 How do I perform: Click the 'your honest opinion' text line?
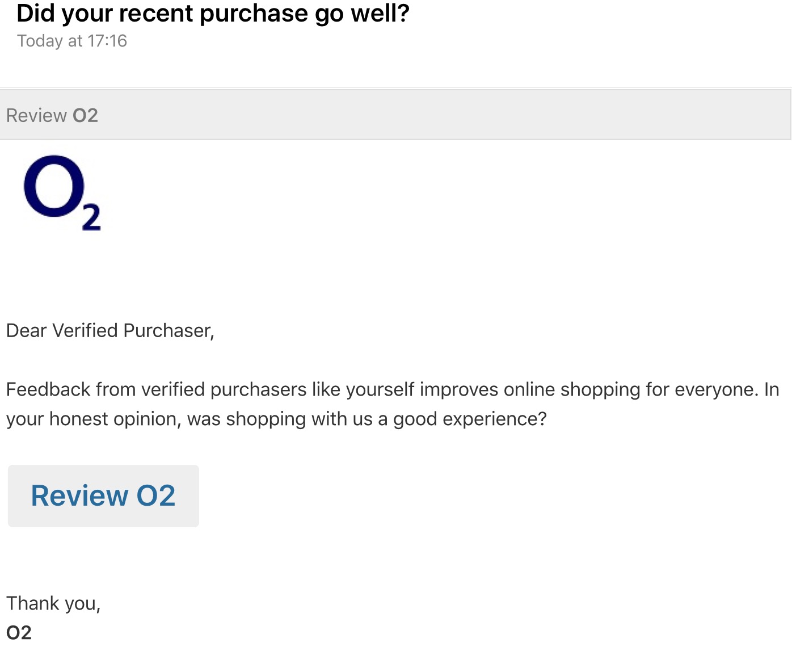[93, 419]
